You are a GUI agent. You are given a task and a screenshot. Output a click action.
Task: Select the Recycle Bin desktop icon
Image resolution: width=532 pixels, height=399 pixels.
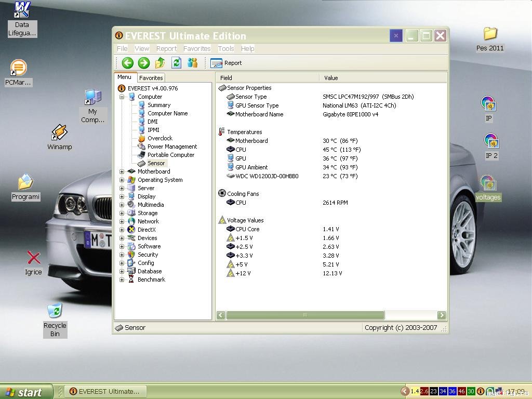[55, 311]
